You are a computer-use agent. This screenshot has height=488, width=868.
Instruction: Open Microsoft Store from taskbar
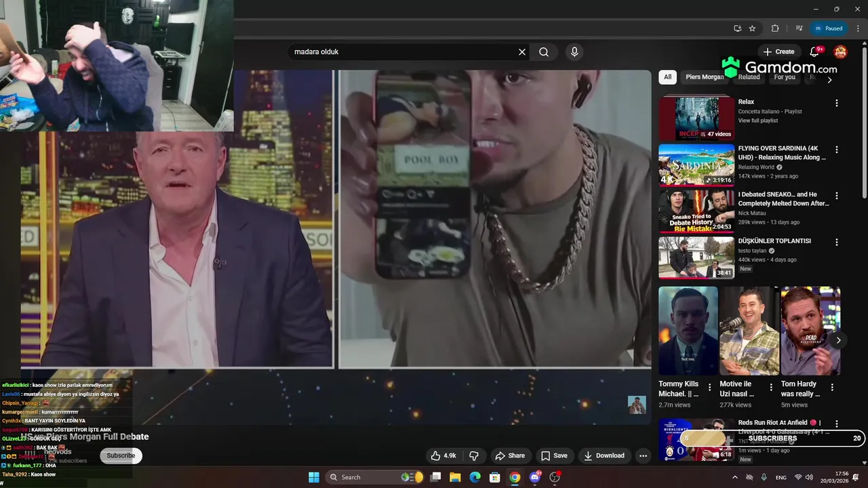pos(495,477)
